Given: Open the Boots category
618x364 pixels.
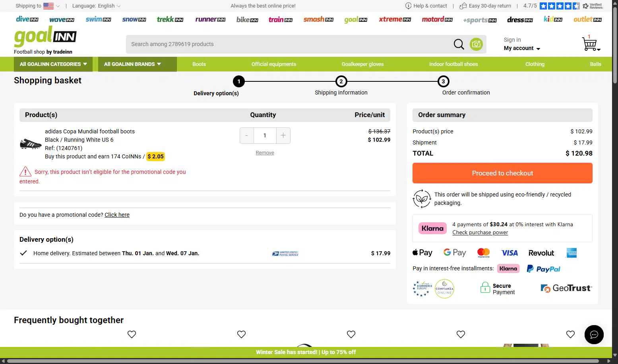Looking at the screenshot, I should 199,64.
